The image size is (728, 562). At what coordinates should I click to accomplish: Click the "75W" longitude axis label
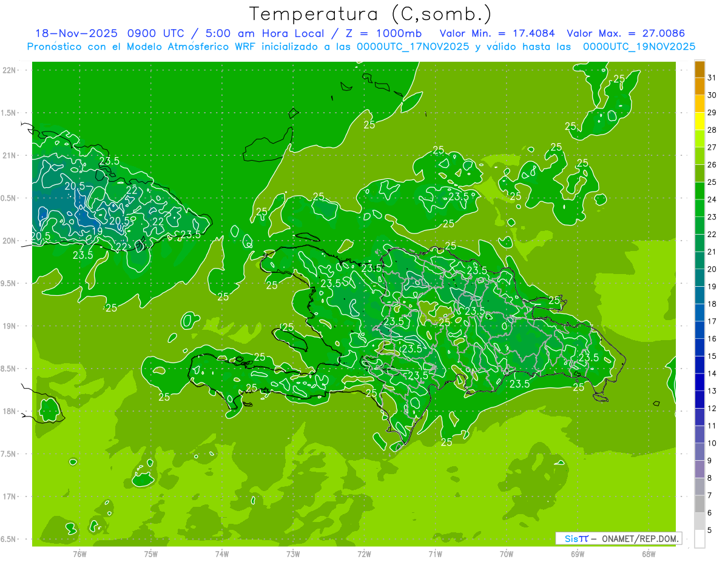point(150,554)
